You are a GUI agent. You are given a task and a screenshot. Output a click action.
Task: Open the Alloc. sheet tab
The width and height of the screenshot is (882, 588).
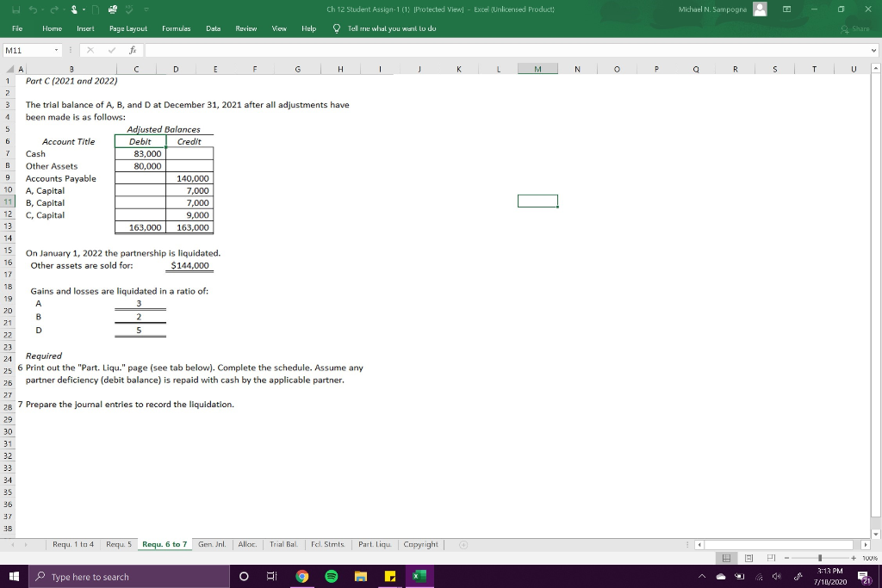tap(247, 544)
